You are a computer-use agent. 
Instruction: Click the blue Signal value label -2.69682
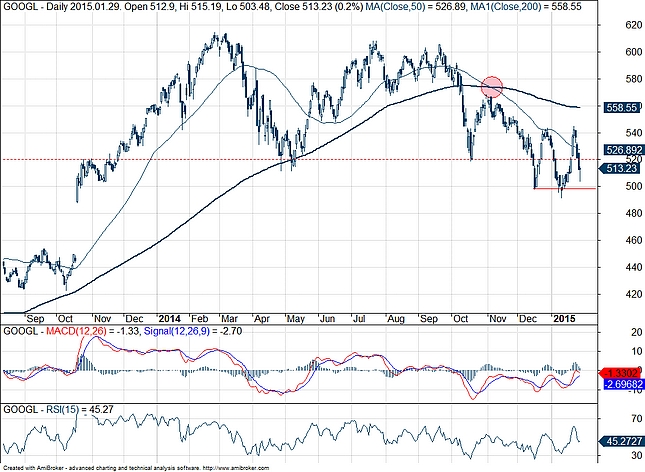coord(624,385)
